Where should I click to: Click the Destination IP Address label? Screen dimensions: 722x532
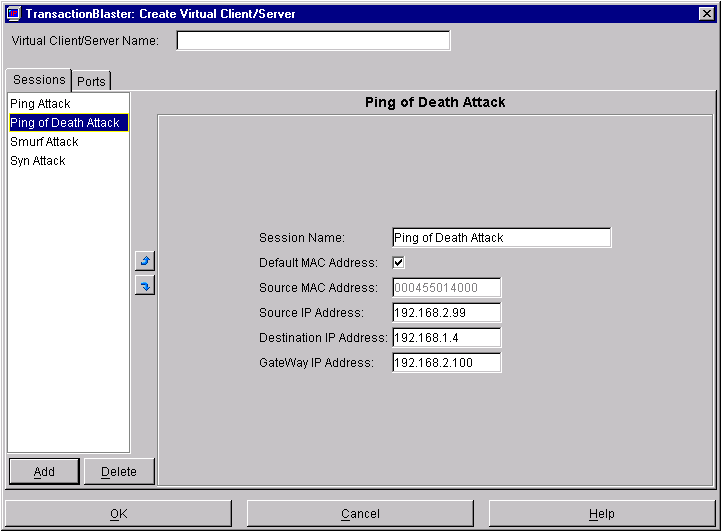tap(323, 338)
